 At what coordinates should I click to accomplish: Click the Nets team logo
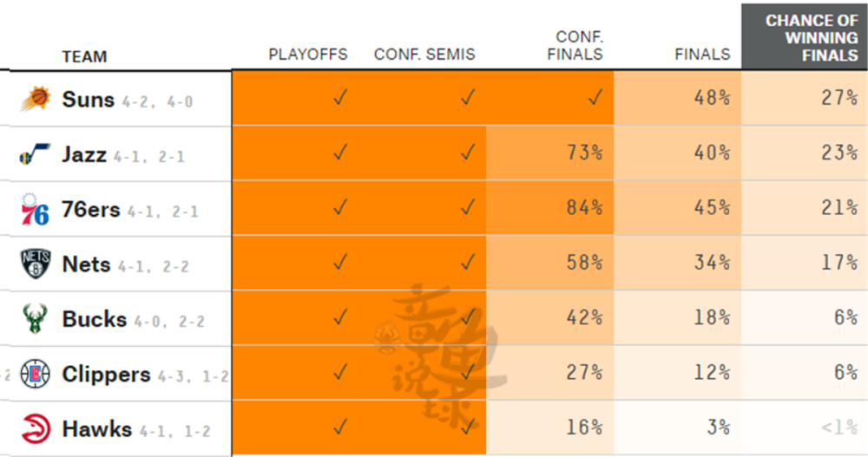(x=36, y=264)
